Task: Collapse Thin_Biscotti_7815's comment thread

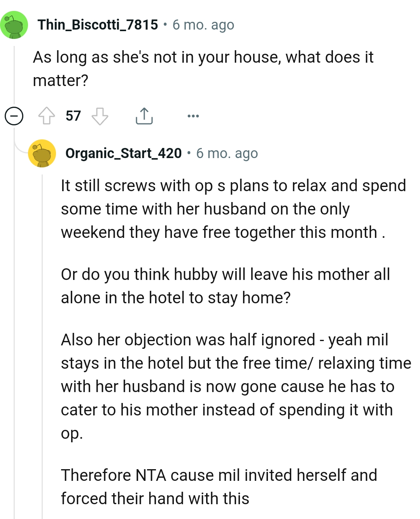Action: click(x=14, y=116)
